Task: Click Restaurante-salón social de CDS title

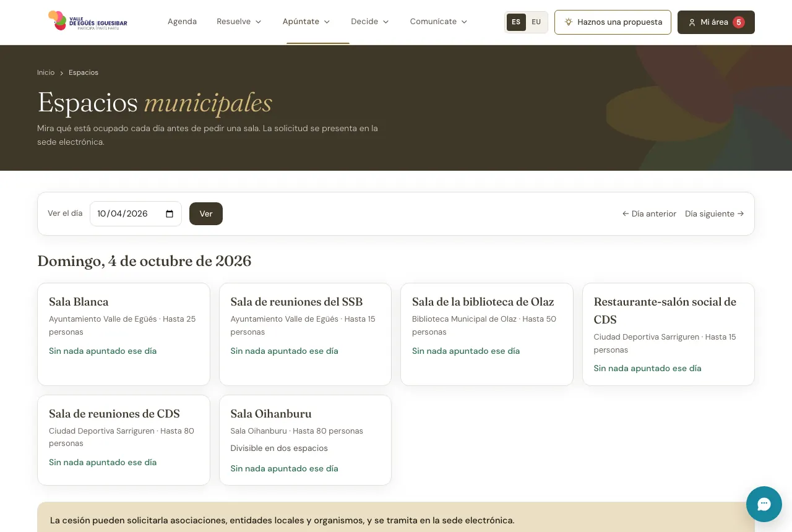Action: 665,311
